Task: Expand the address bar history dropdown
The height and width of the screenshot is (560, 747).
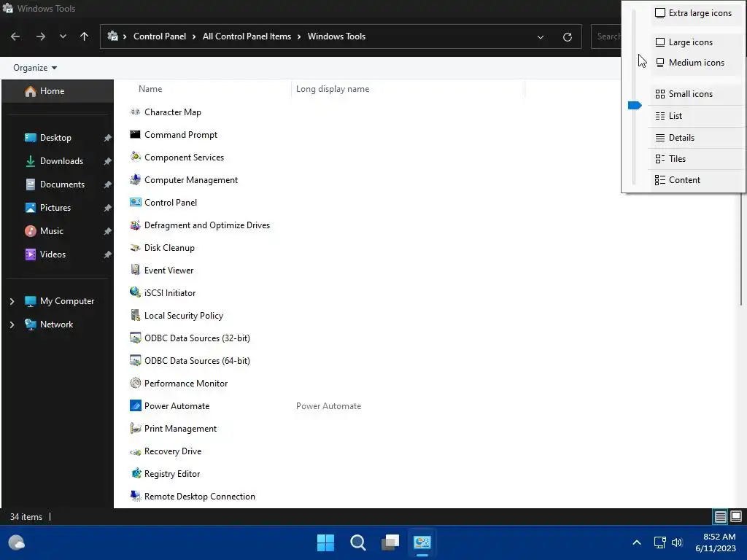Action: click(541, 36)
